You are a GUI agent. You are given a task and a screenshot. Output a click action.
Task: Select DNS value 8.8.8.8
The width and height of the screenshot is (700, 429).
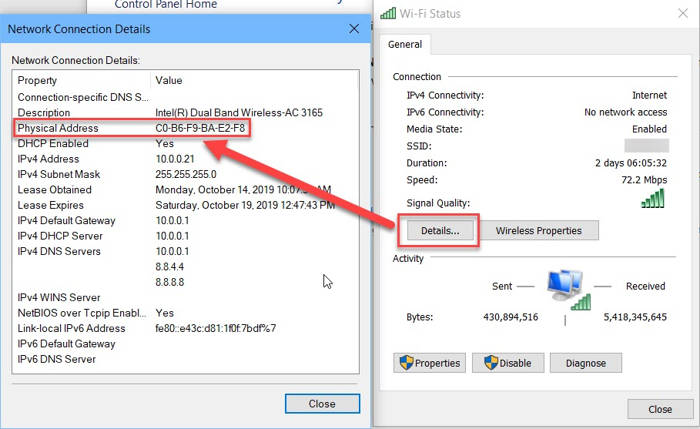(x=170, y=282)
